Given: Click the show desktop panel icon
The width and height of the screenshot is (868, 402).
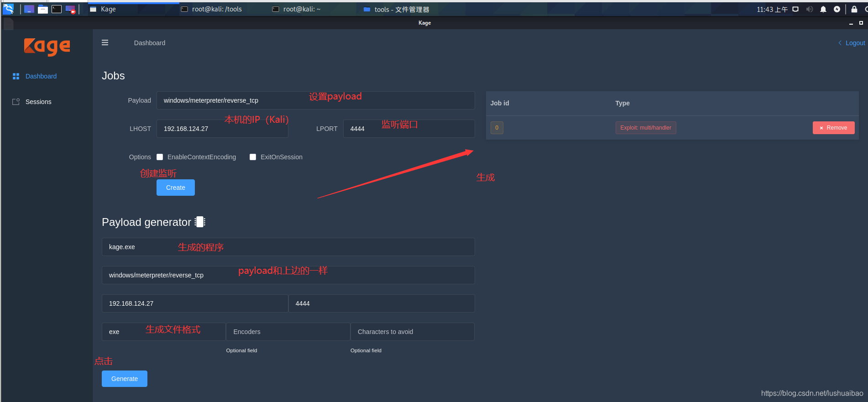Looking at the screenshot, I should tap(29, 9).
